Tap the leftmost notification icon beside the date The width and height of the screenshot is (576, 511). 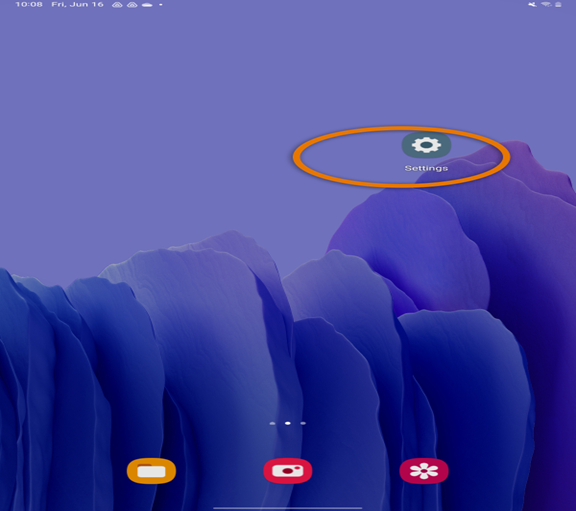[x=117, y=5]
